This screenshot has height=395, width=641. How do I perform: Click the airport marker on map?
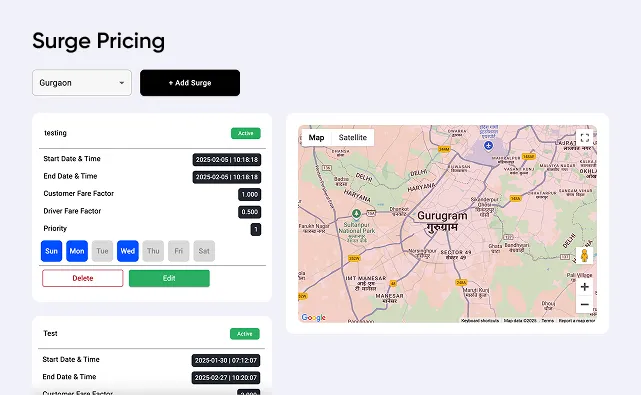coord(488,145)
